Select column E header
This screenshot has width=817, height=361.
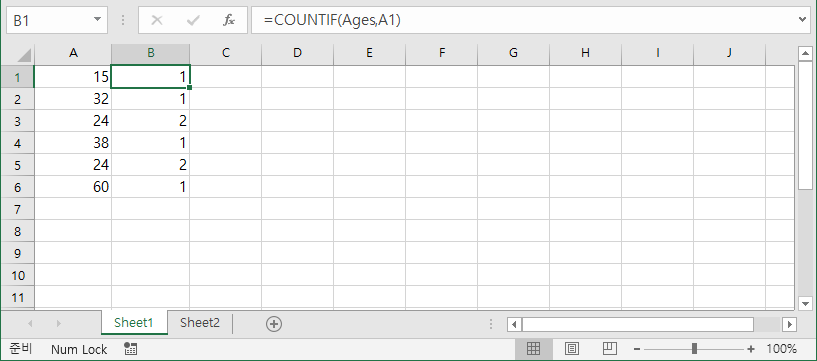click(x=369, y=53)
